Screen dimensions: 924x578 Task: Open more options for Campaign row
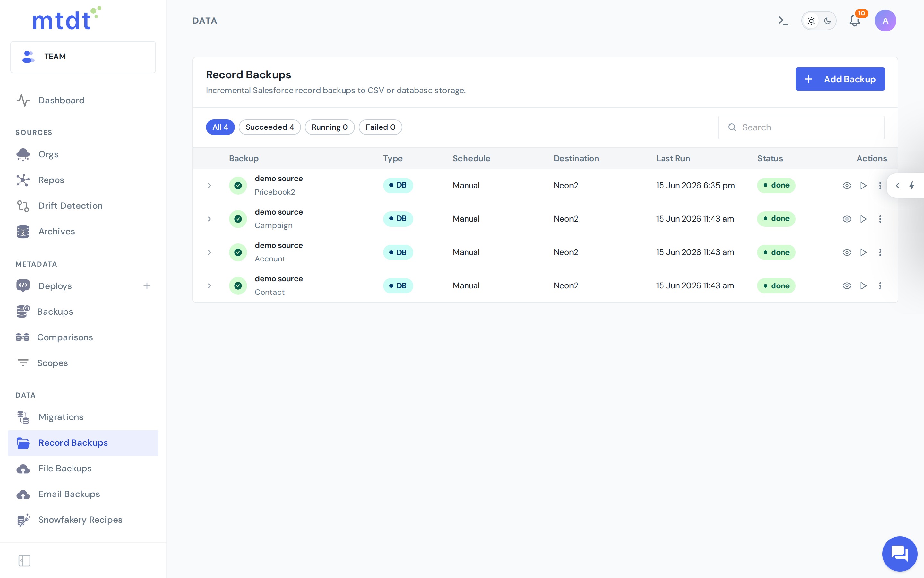(880, 219)
